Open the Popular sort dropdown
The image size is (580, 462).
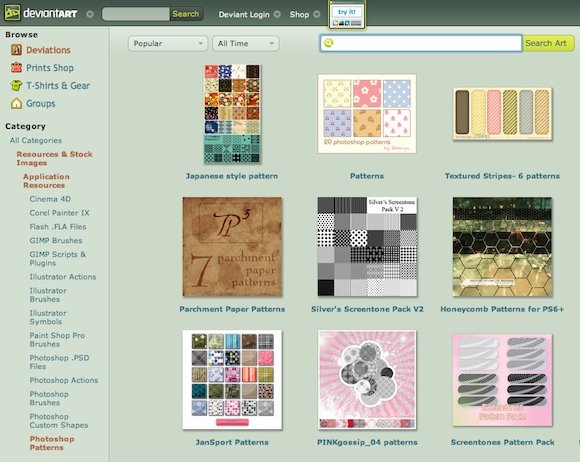pyautogui.click(x=167, y=44)
